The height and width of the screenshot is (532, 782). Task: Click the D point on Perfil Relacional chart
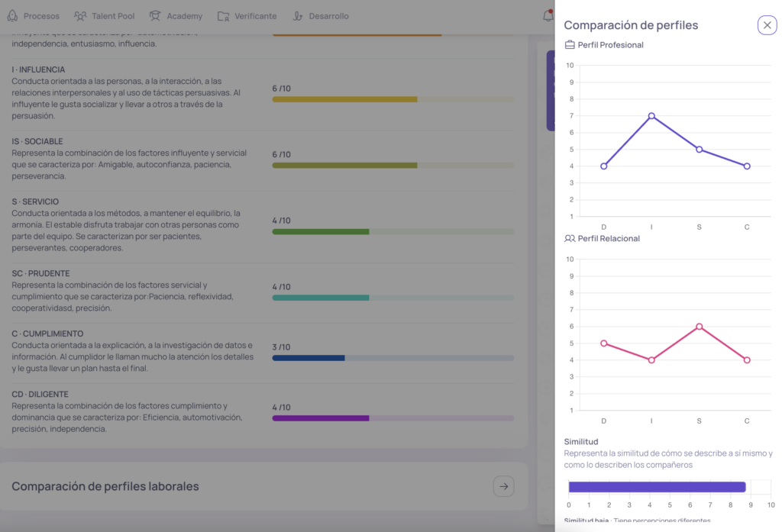(x=604, y=343)
